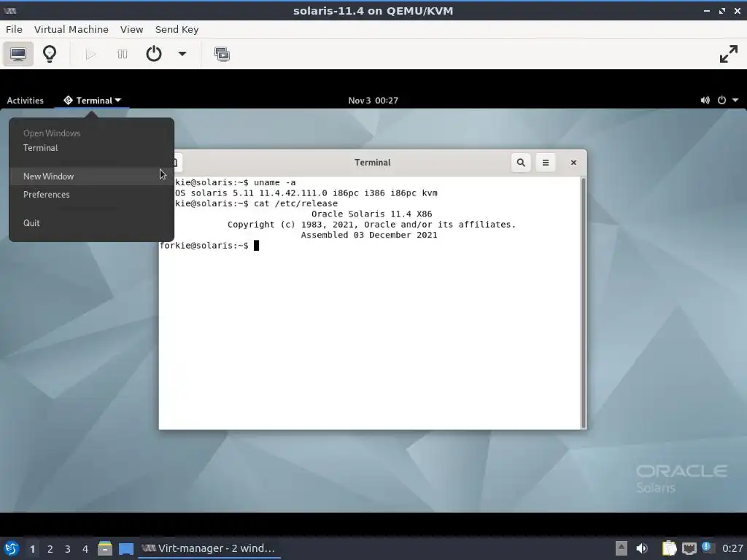Open the file manager taskbar icon
Screen dimensions: 747x560
pos(105,548)
